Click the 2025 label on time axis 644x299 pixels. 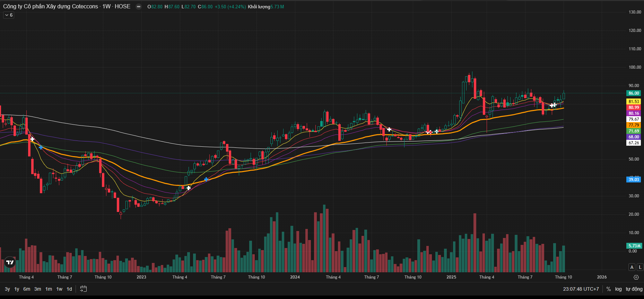pos(451,277)
